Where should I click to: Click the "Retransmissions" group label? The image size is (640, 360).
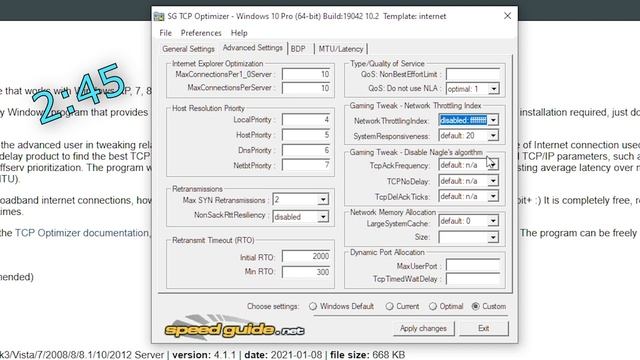point(197,189)
